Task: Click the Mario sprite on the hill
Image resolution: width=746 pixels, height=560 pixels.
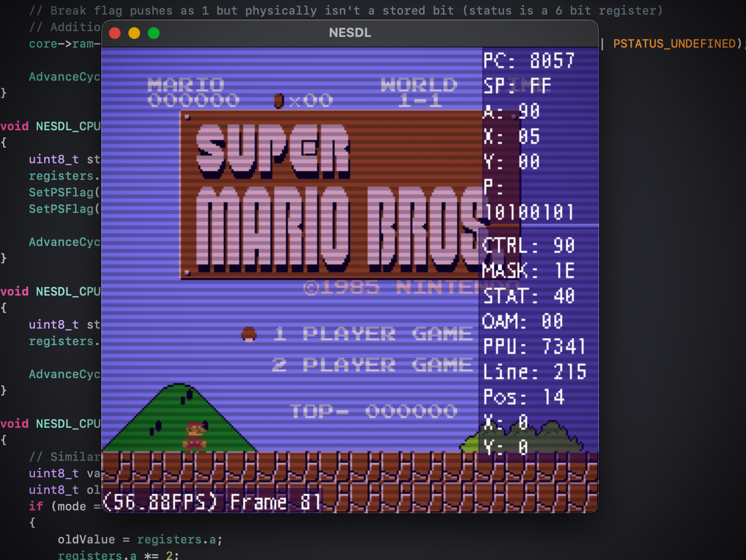Action: [195, 437]
